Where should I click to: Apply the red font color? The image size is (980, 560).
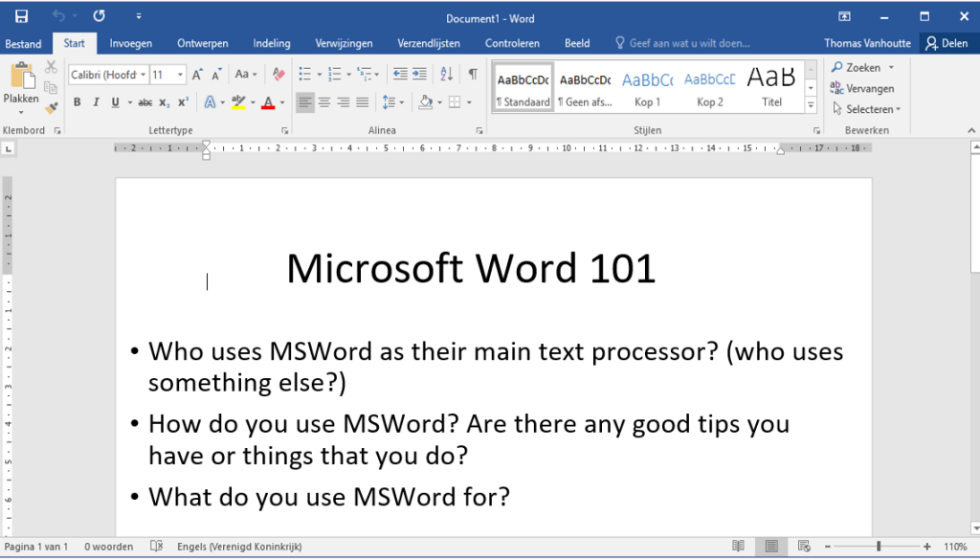[268, 101]
